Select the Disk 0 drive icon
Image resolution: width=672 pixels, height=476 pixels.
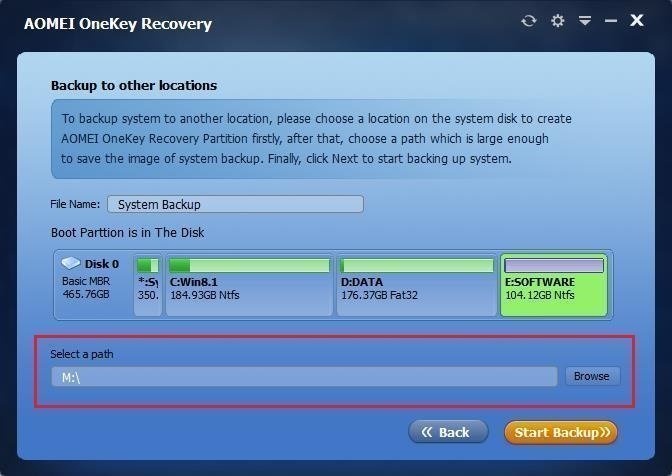click(71, 263)
